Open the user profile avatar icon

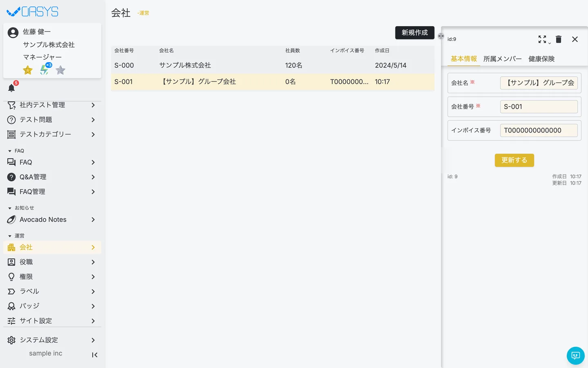coord(13,33)
